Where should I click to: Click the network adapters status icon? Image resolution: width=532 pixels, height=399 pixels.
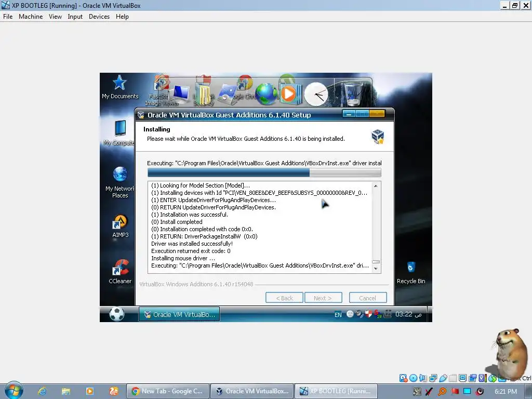click(433, 378)
